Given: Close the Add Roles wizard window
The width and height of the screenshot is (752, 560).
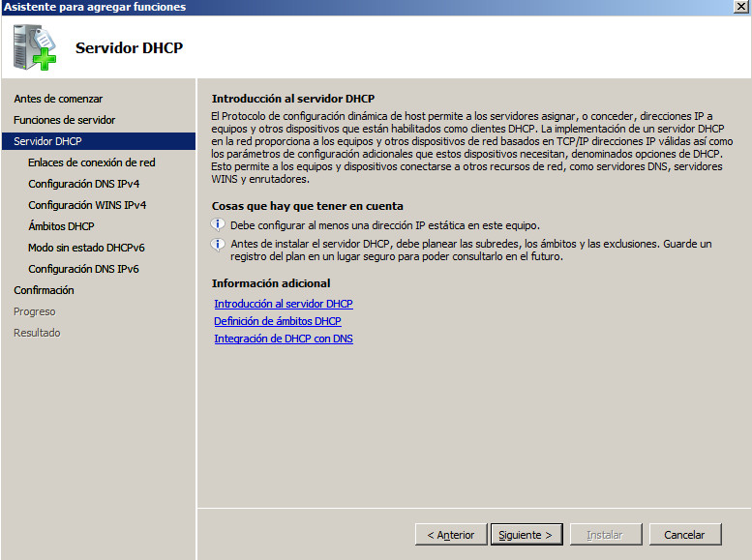Looking at the screenshot, I should tap(740, 7).
